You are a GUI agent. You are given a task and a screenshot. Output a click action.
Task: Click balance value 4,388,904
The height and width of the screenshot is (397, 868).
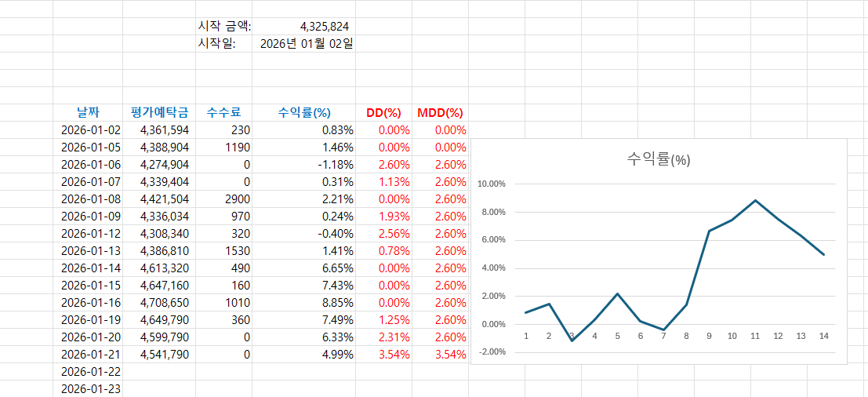[165, 148]
